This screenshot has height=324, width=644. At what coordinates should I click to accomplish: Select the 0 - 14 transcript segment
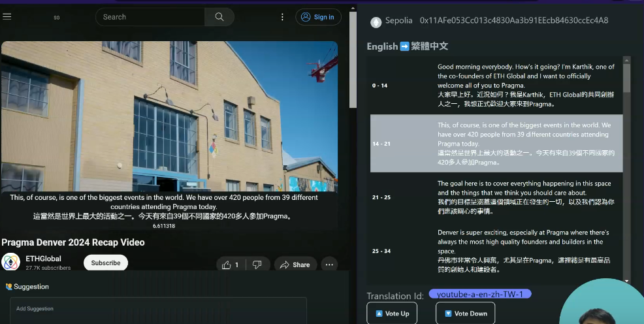(496, 86)
